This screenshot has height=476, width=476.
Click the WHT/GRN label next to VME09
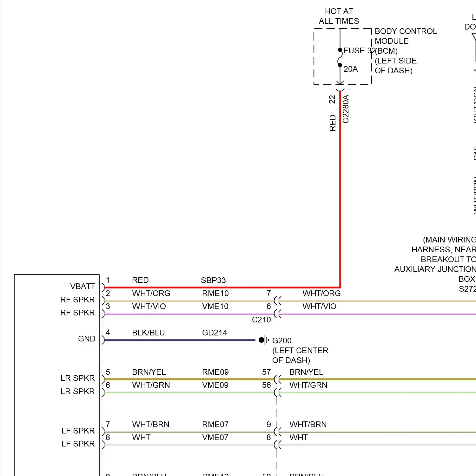coord(151,385)
